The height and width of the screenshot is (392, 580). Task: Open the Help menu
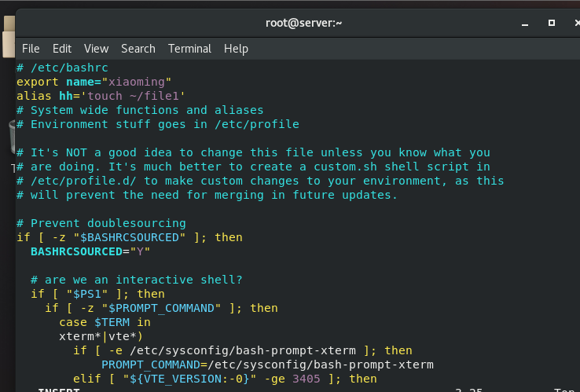click(236, 49)
